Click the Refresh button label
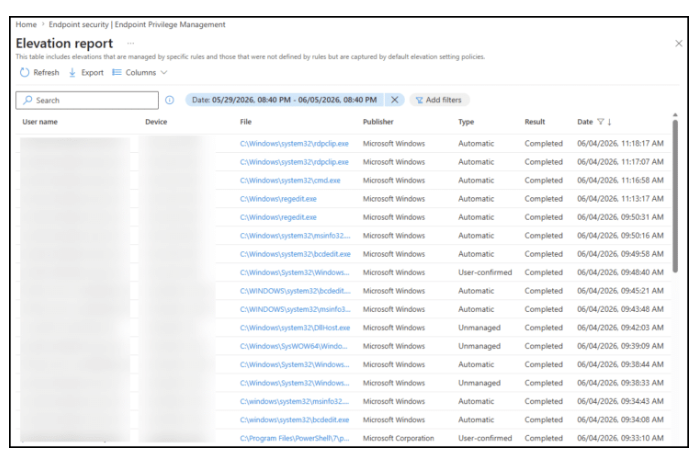 [x=46, y=72]
